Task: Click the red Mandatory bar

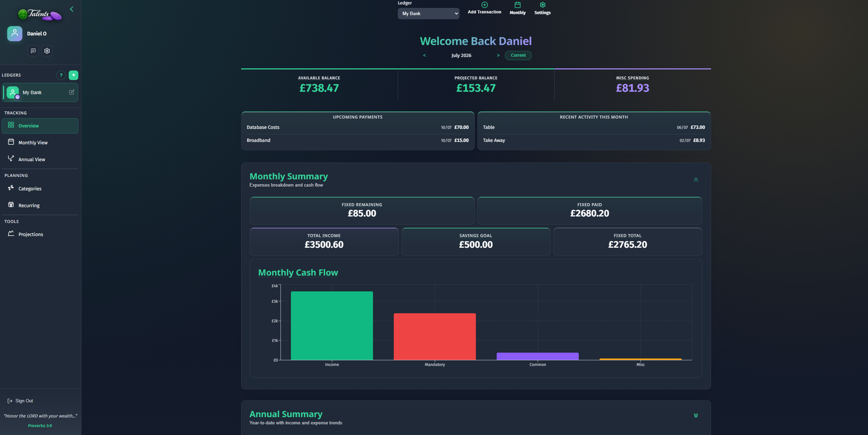Action: 435,337
